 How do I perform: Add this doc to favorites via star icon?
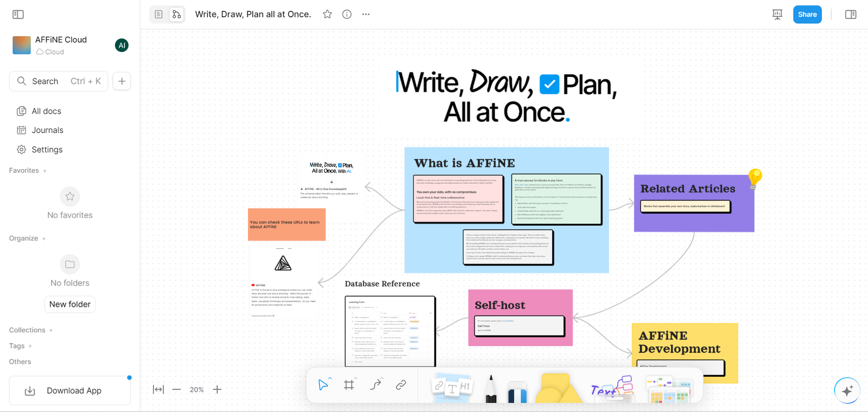click(x=327, y=15)
